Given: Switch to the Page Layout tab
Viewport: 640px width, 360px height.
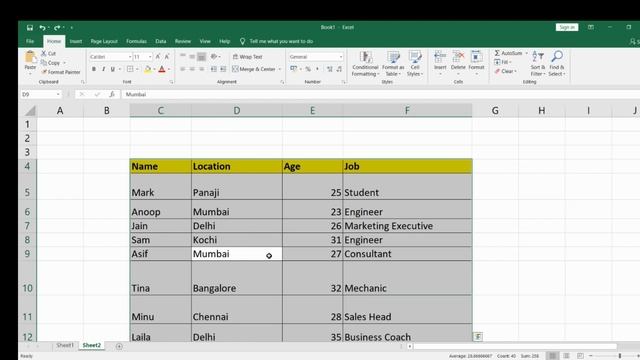Looking at the screenshot, I should pyautogui.click(x=104, y=41).
